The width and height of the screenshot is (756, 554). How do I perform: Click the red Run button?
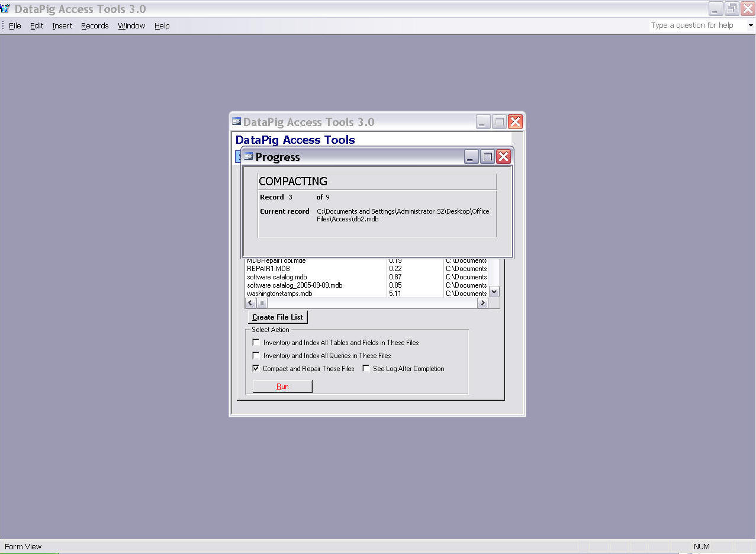coord(282,386)
